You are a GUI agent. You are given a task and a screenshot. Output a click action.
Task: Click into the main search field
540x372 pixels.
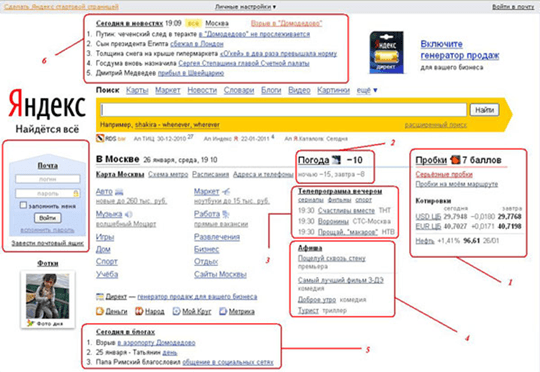(x=283, y=110)
